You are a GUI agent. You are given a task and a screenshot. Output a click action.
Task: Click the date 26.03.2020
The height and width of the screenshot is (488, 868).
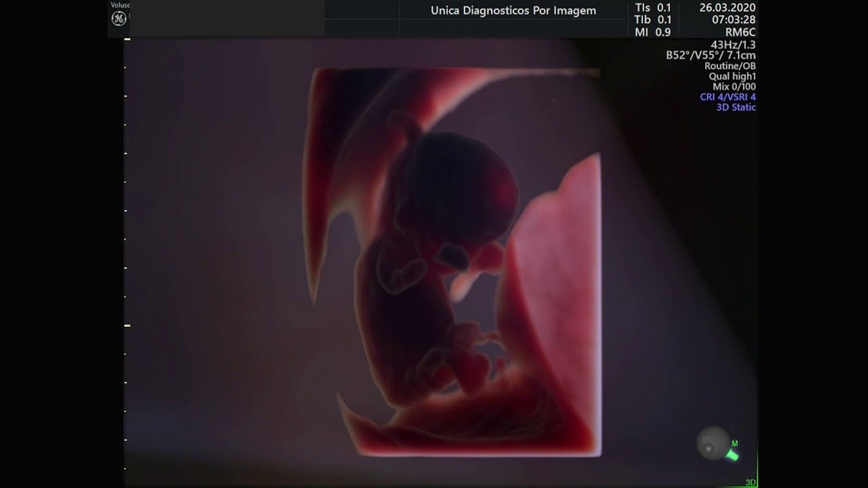pyautogui.click(x=727, y=8)
